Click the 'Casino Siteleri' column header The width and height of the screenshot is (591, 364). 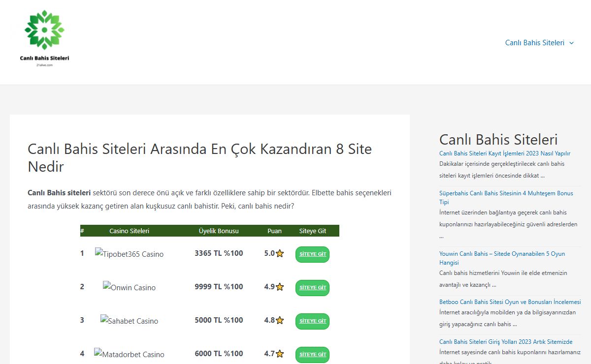pos(129,231)
